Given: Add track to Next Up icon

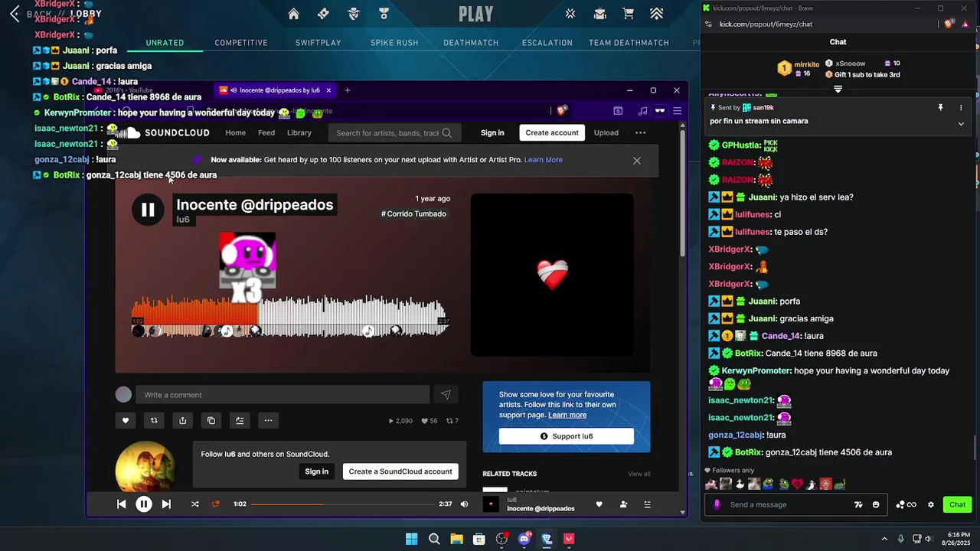Looking at the screenshot, I should 240,420.
